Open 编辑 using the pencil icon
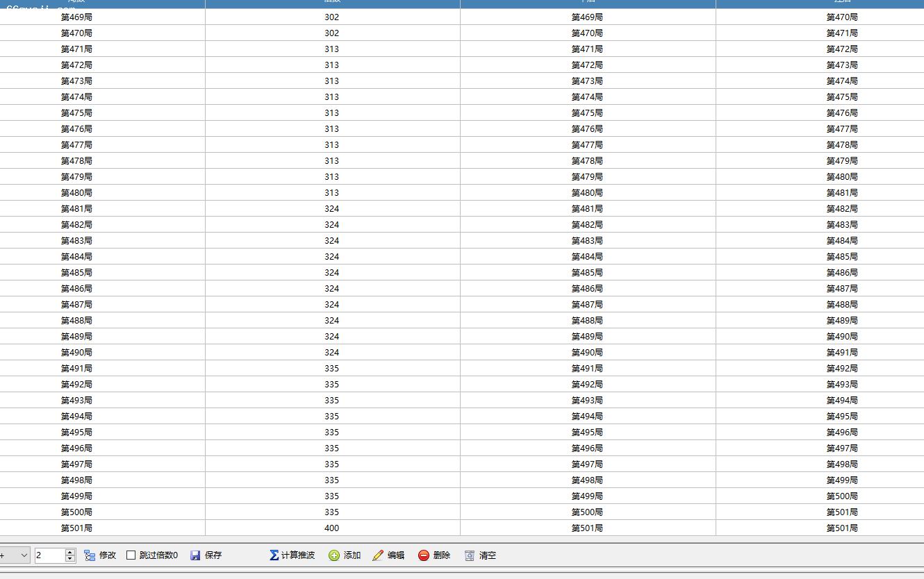 click(x=388, y=555)
